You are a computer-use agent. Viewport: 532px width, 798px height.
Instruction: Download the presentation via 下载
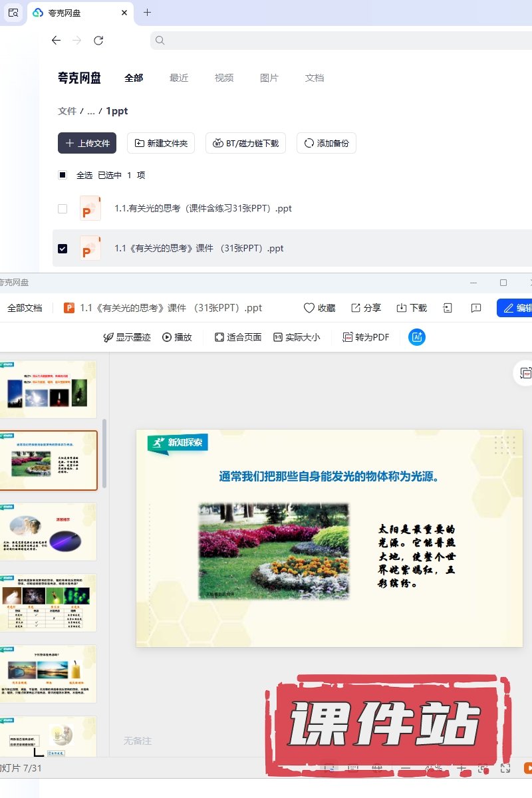point(402,308)
